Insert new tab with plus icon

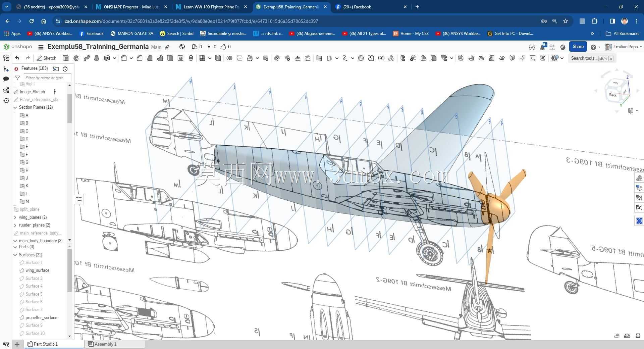17,344
